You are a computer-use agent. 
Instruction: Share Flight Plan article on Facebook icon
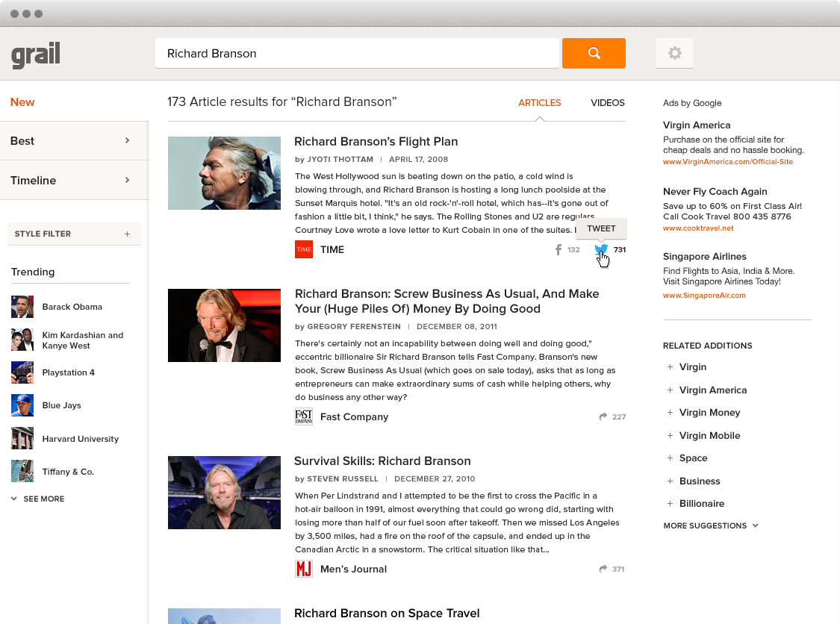coord(559,249)
